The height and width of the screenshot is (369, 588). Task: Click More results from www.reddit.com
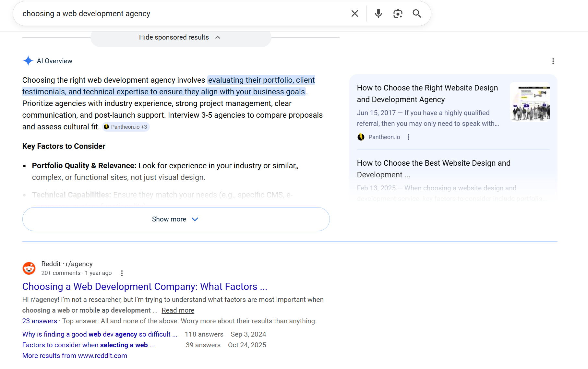tap(75, 356)
